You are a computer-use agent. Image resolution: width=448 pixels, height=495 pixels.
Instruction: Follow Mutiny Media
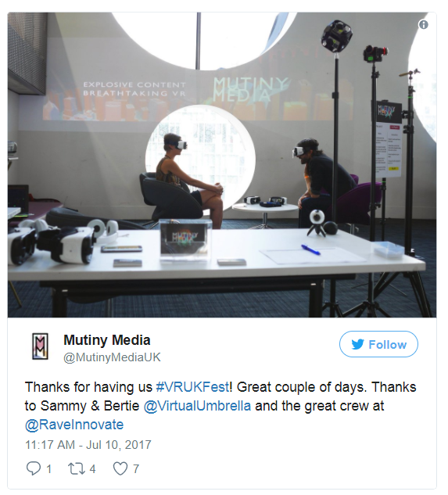point(378,344)
